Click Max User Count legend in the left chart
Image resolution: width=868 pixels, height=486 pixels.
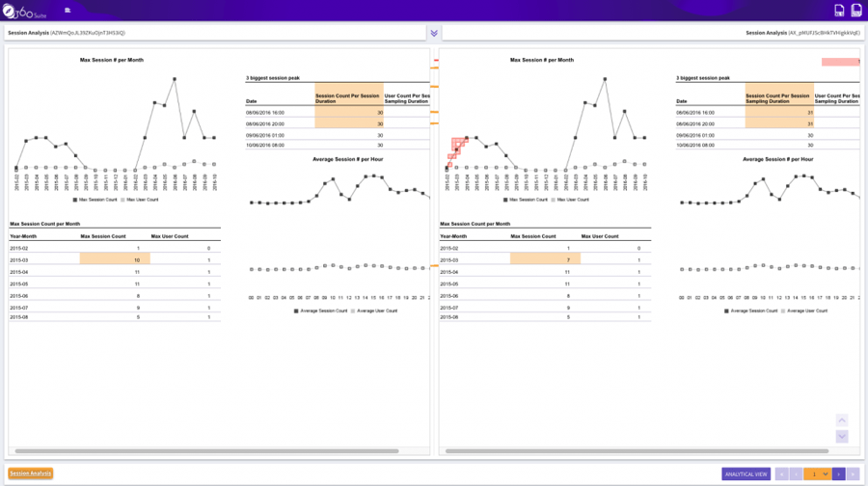pos(140,200)
